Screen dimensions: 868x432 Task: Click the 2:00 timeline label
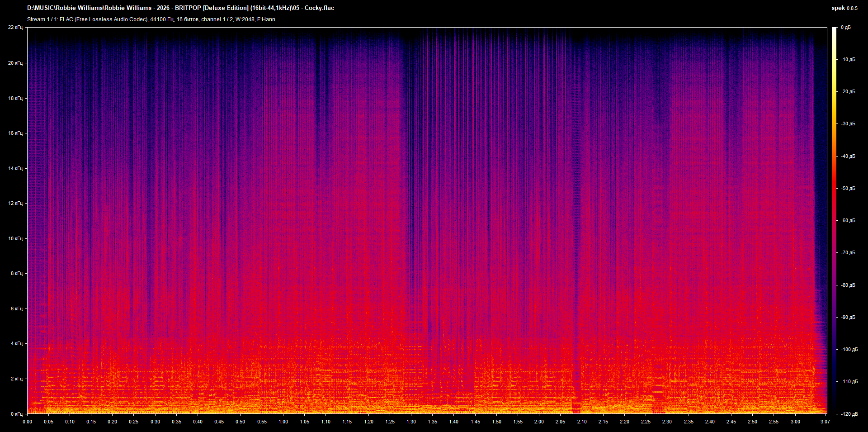pyautogui.click(x=539, y=422)
